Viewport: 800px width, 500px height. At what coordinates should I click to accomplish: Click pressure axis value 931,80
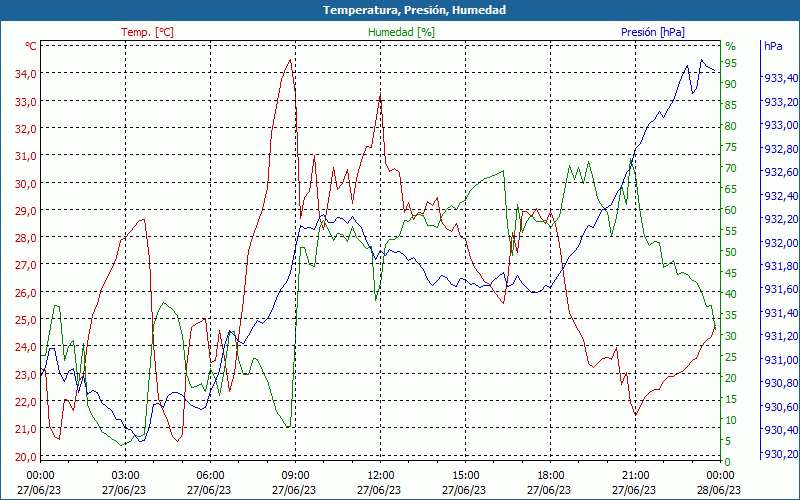pos(781,266)
